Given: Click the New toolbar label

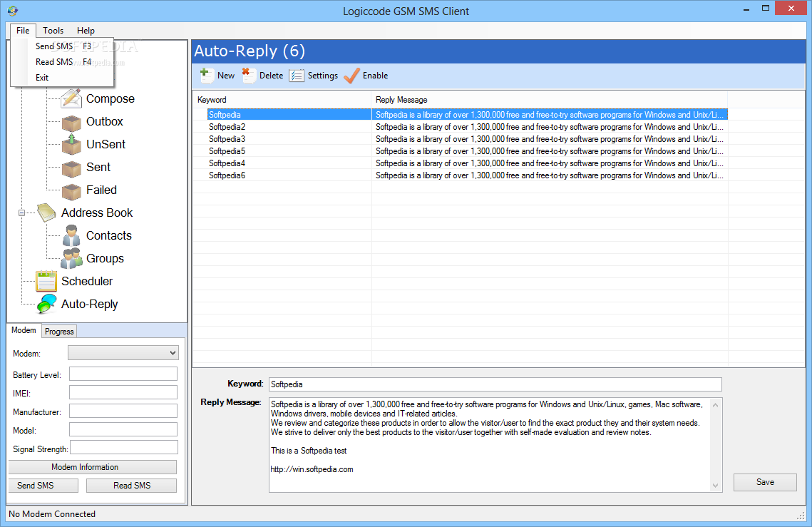Looking at the screenshot, I should coord(226,76).
